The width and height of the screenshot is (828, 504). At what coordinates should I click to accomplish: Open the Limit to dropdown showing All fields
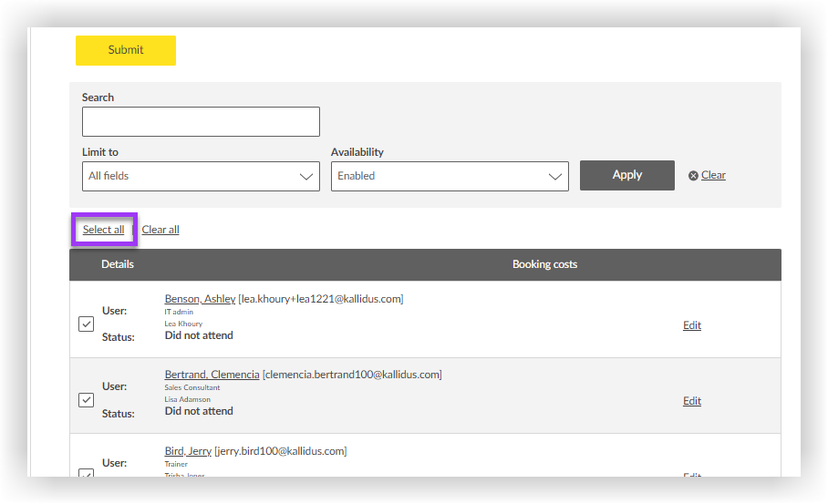click(201, 177)
